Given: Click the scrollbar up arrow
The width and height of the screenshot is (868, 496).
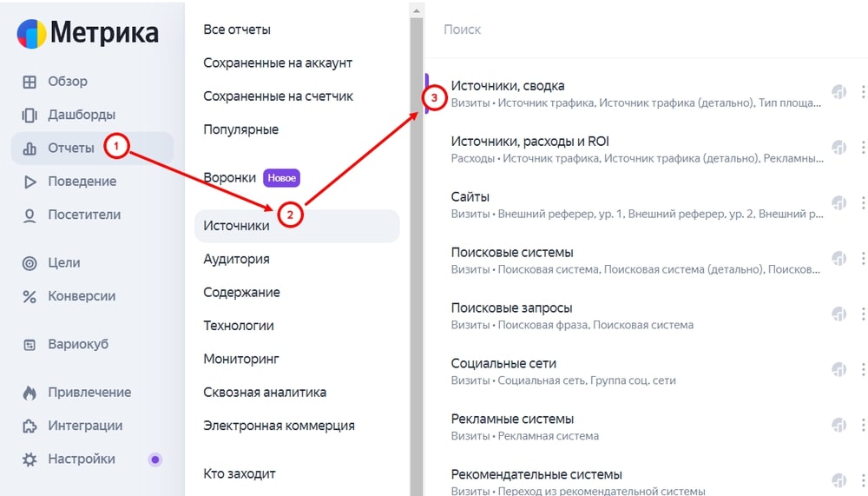Looking at the screenshot, I should (417, 10).
